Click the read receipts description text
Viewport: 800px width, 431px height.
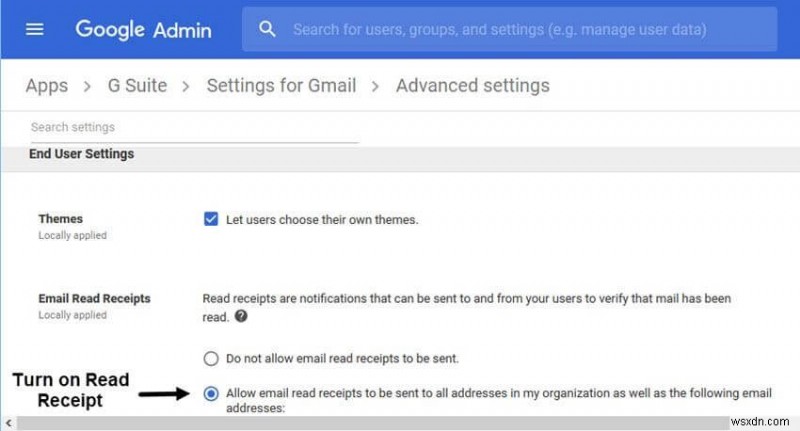point(466,307)
